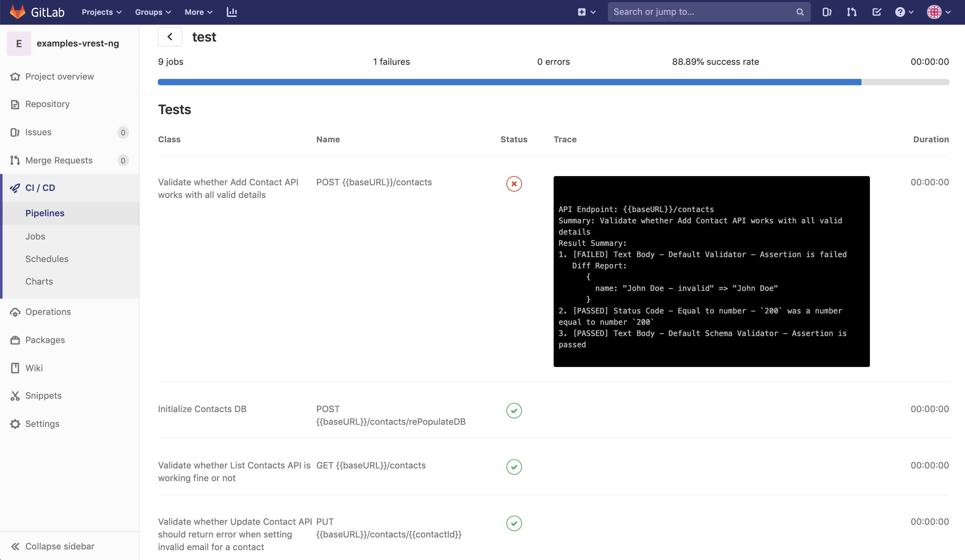Open Wiki in sidebar
This screenshot has height=560, width=965.
tap(34, 368)
